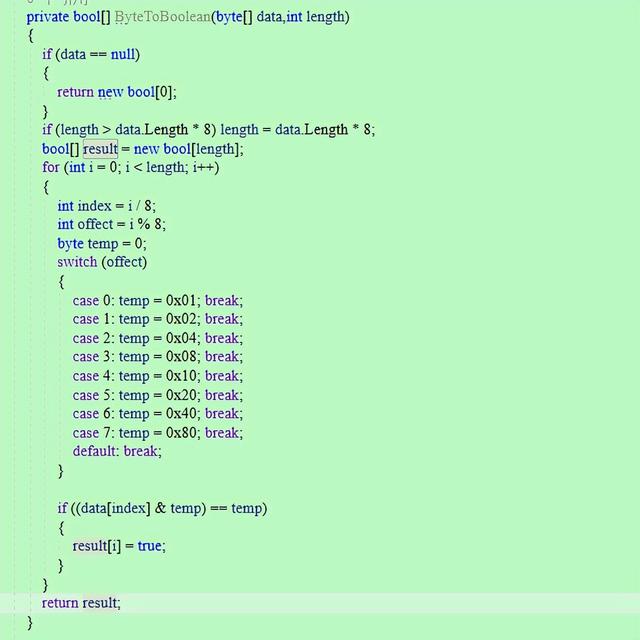
Task: Click the 'break' keyword on the case 0 line
Action: (222, 300)
